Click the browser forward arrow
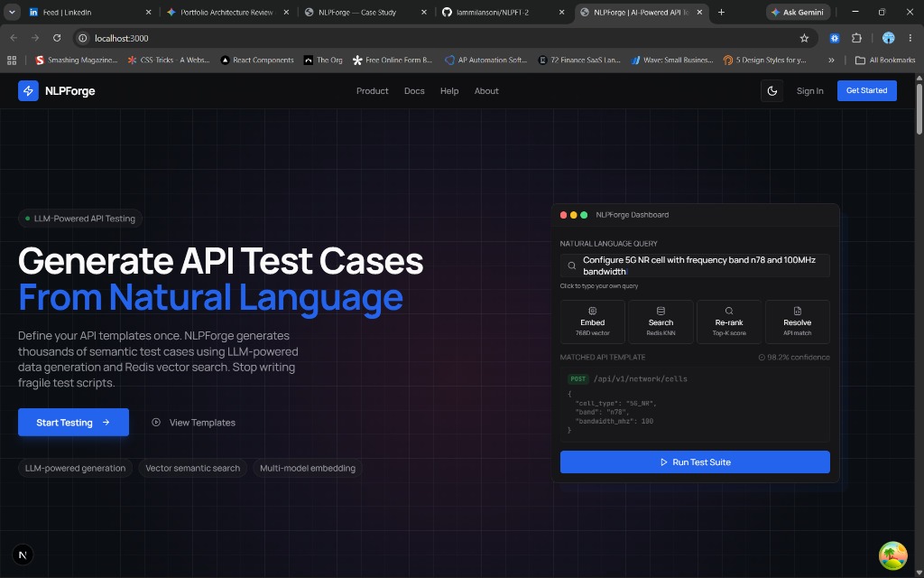The height and width of the screenshot is (578, 924). (x=35, y=38)
